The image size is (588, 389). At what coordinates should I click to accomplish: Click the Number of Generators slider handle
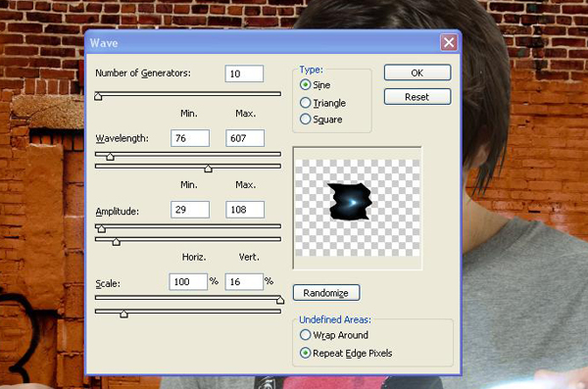coord(98,96)
